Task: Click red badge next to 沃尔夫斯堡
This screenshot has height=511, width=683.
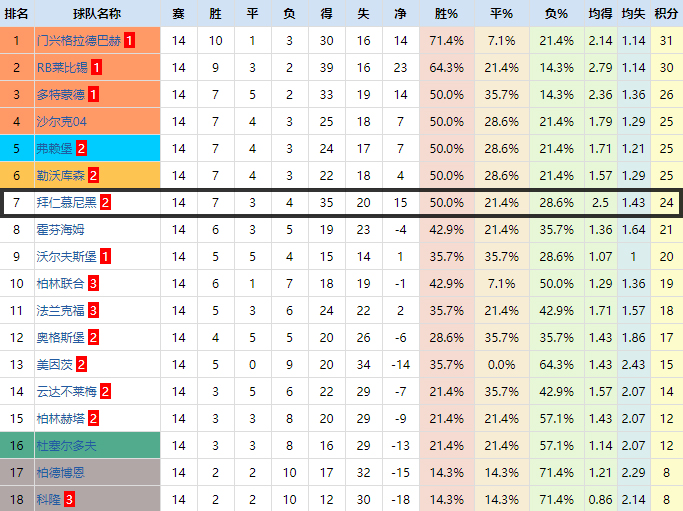Action: 105,257
